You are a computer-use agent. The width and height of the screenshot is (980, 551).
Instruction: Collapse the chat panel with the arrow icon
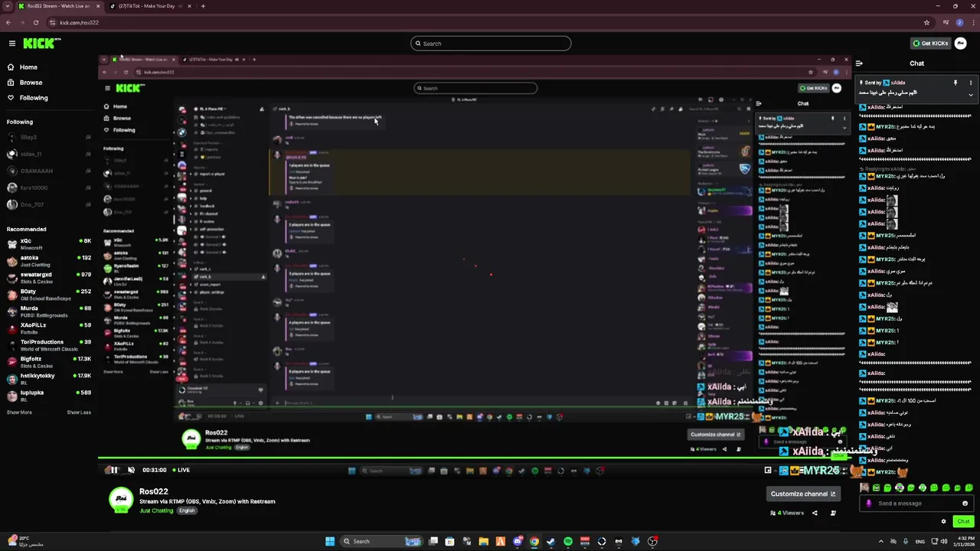[x=859, y=64]
